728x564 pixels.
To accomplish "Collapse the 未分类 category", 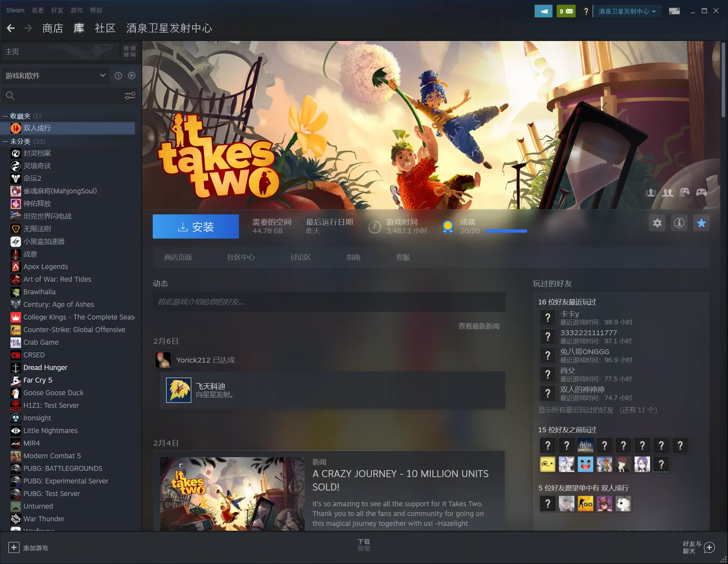I will [5, 141].
